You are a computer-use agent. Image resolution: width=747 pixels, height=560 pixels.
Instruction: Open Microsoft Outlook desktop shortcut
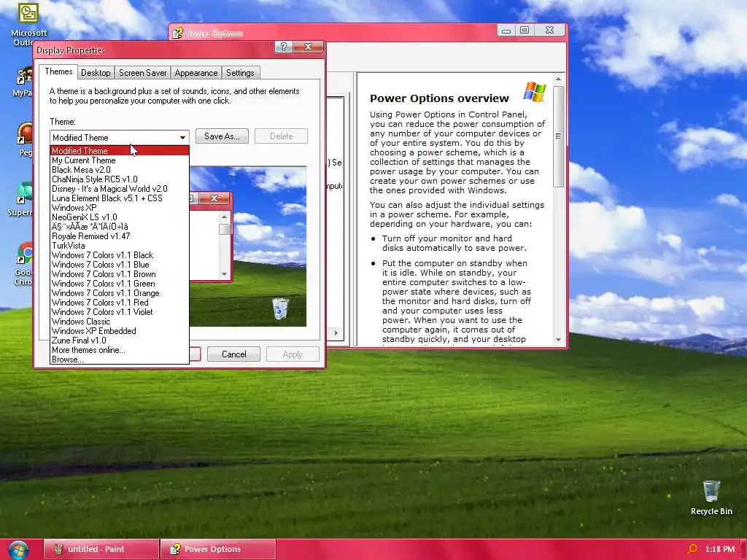[x=28, y=24]
